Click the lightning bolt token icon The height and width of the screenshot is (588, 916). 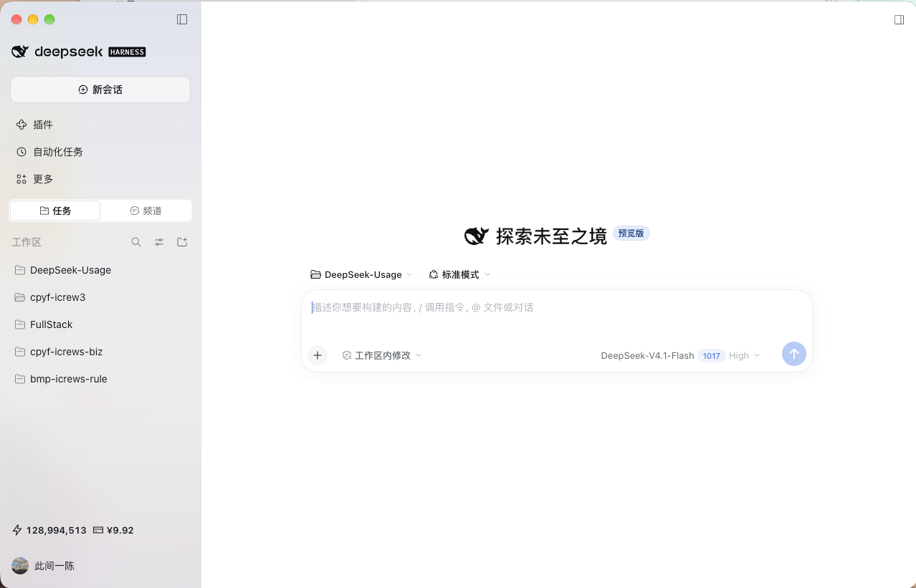(x=17, y=530)
